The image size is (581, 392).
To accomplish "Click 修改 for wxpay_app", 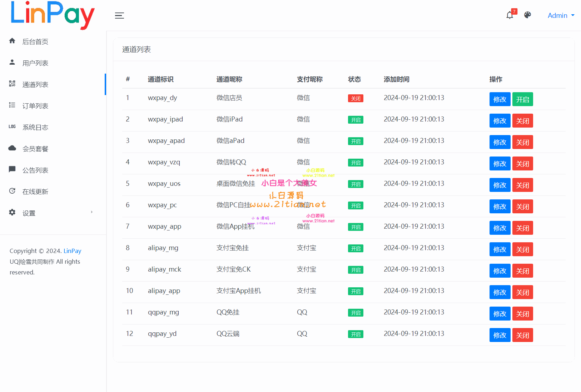I will 500,228.
